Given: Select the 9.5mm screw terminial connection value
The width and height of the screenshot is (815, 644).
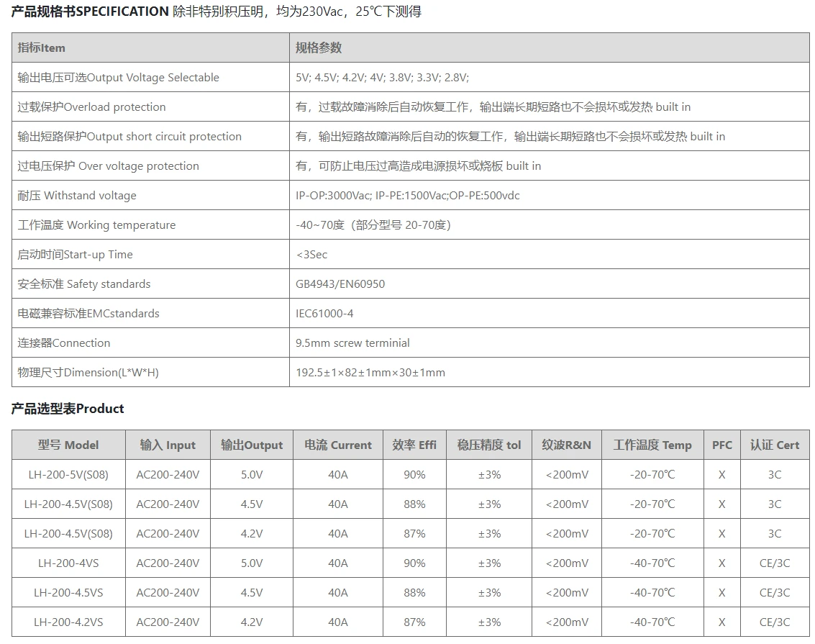Looking at the screenshot, I should pos(353,343).
